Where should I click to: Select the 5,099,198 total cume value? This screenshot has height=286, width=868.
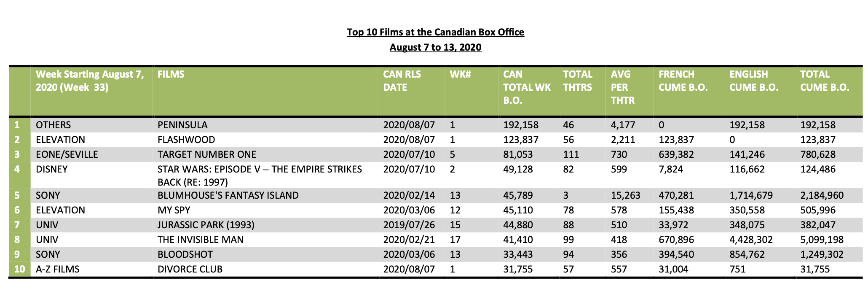(822, 240)
